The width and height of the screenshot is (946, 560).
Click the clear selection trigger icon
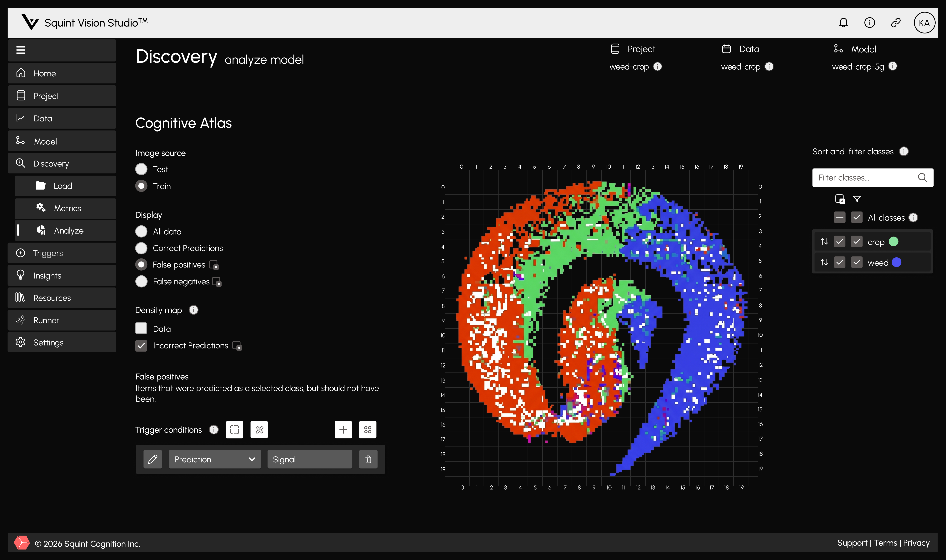[259, 429]
